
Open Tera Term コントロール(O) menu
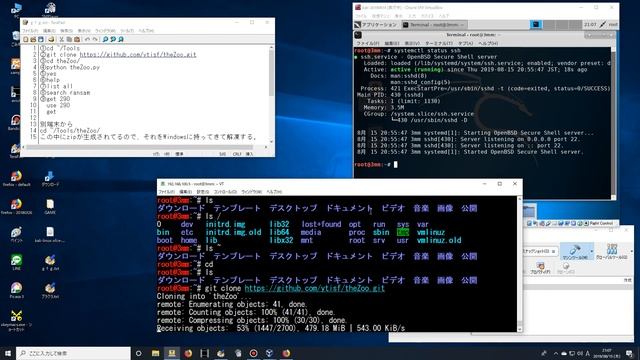pyautogui.click(x=225, y=191)
